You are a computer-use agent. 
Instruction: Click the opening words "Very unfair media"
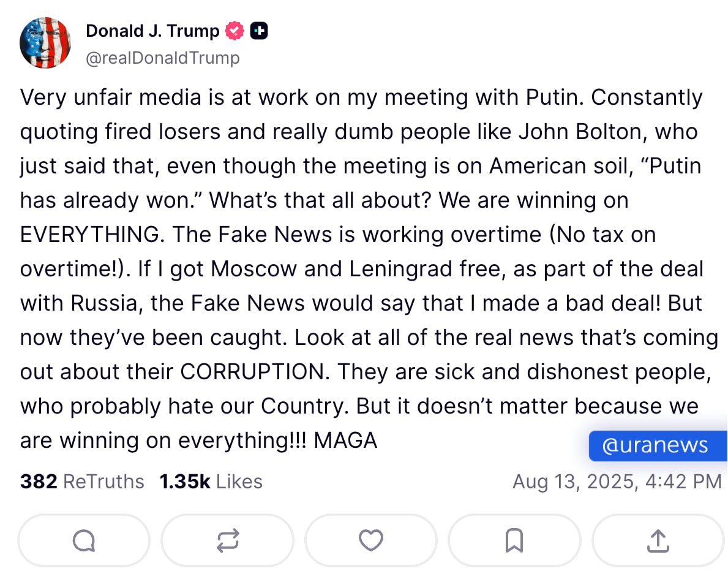(110, 98)
